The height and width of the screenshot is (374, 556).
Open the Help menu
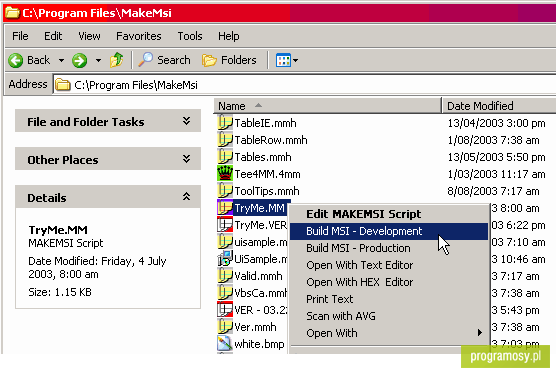[229, 36]
